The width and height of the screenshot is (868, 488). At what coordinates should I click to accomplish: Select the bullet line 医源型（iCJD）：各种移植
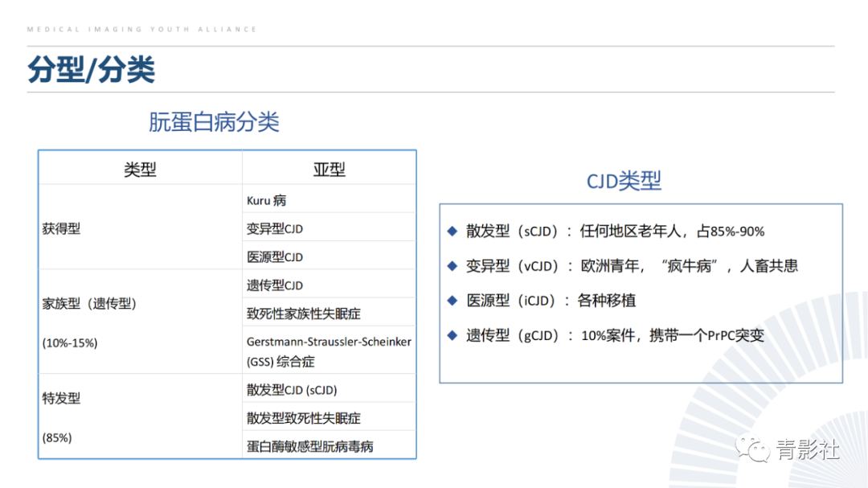click(551, 301)
